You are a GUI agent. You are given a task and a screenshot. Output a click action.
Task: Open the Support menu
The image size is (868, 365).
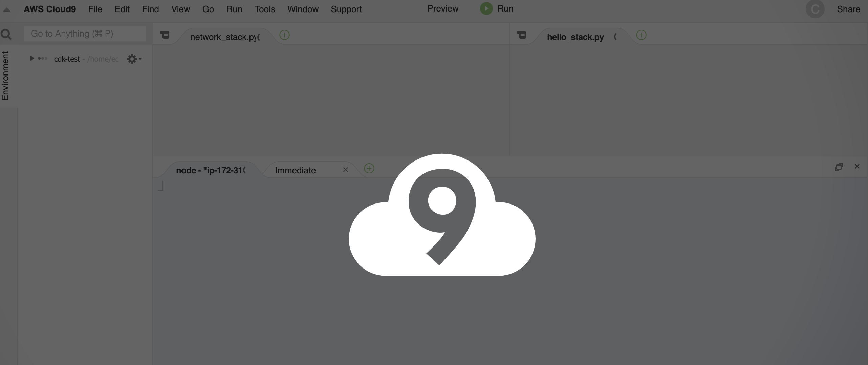click(346, 9)
